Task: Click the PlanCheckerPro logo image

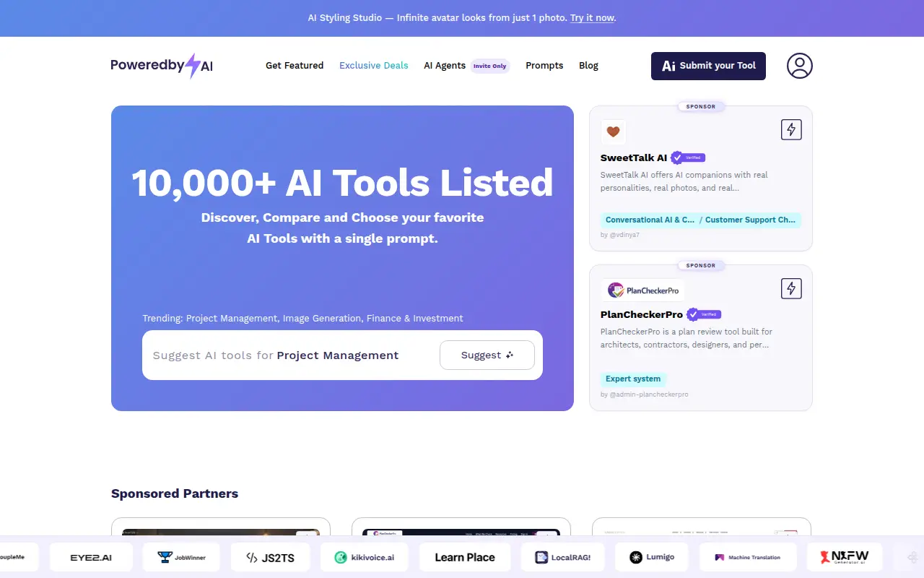Action: coord(643,290)
